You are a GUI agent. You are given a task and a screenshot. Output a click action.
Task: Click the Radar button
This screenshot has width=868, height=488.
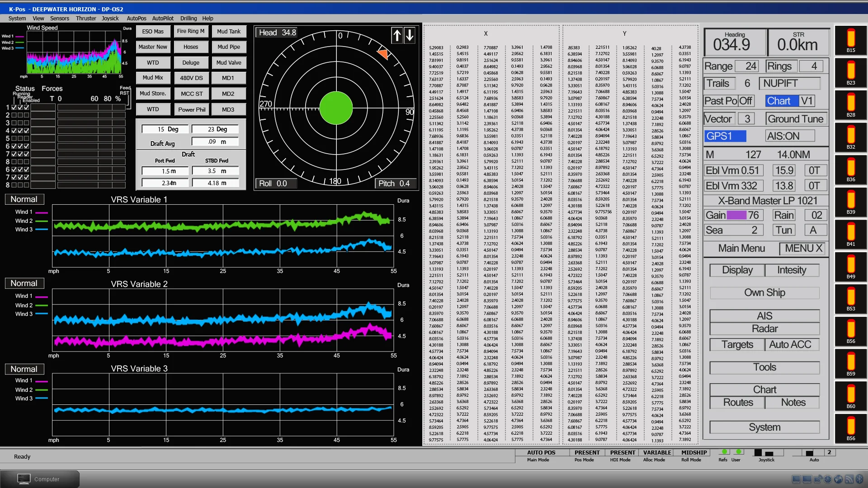pos(764,329)
